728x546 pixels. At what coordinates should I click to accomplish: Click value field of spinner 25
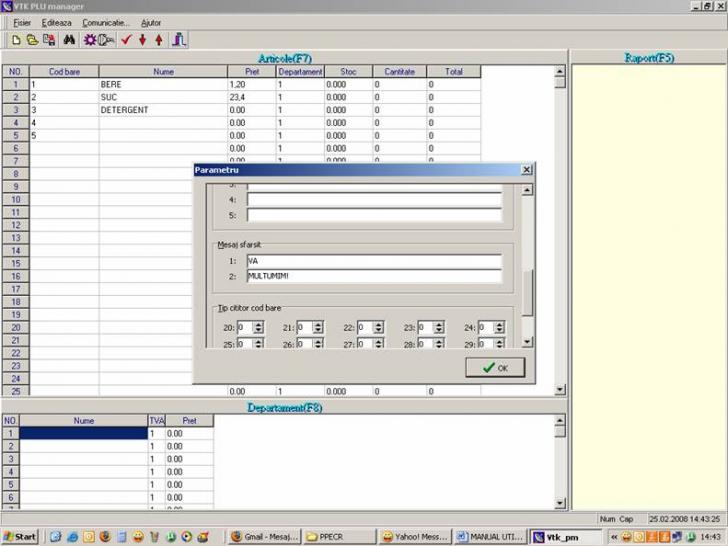click(245, 344)
